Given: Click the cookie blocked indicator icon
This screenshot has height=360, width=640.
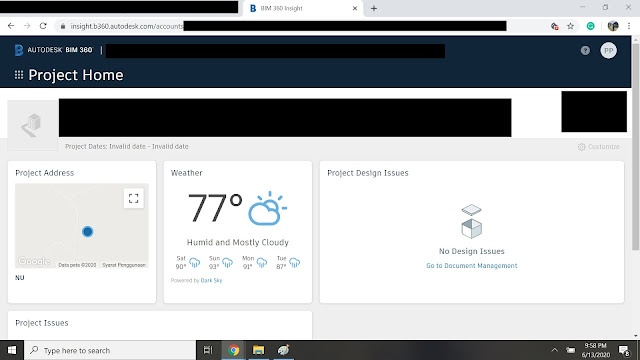Looking at the screenshot, I should pos(554,26).
